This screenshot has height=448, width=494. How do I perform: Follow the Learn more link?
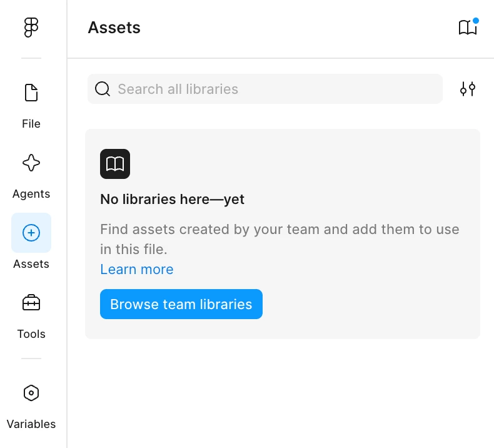coord(137,269)
